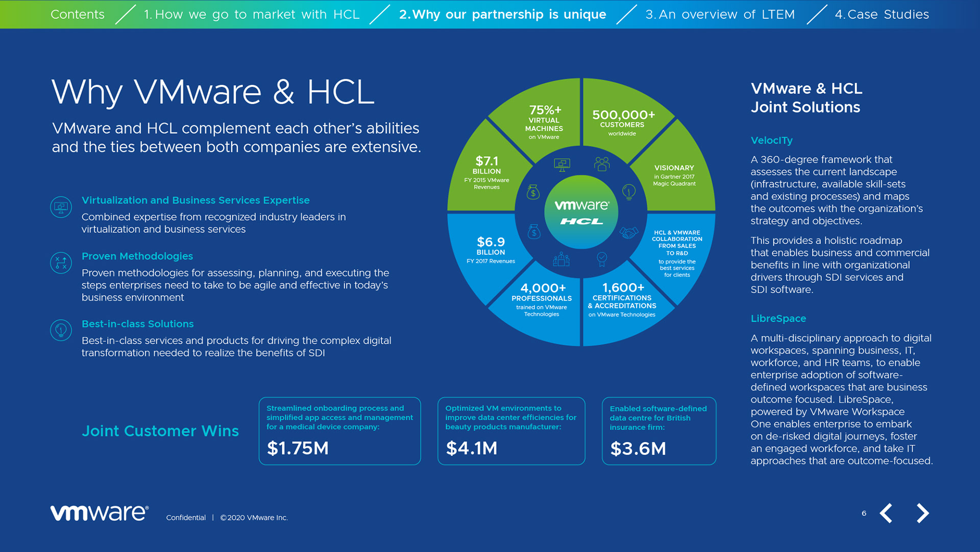The image size is (980, 552).
Task: Click the lightbulb icon in the wheel's Visionary segment
Action: coord(629,192)
